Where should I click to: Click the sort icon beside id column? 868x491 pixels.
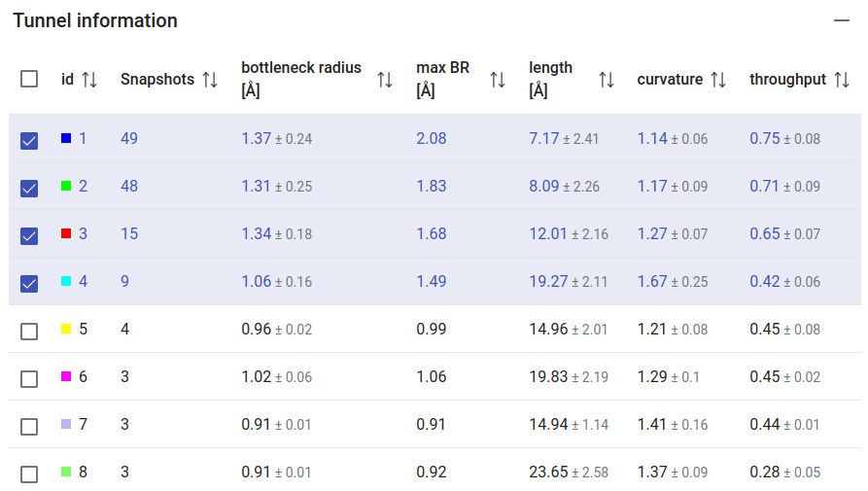click(x=89, y=80)
